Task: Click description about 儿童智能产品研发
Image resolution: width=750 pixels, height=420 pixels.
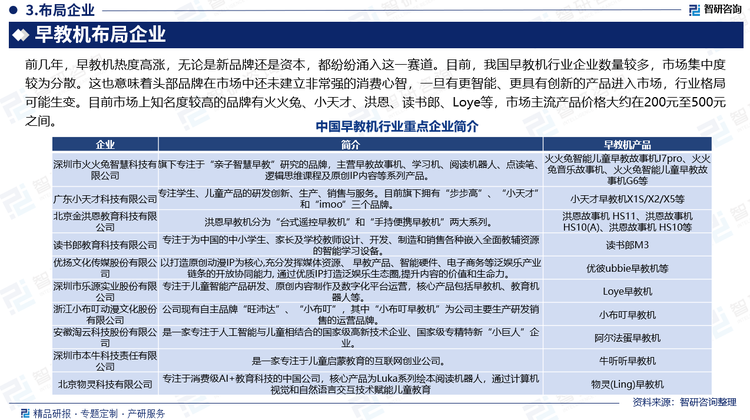Action: pyautogui.click(x=351, y=291)
